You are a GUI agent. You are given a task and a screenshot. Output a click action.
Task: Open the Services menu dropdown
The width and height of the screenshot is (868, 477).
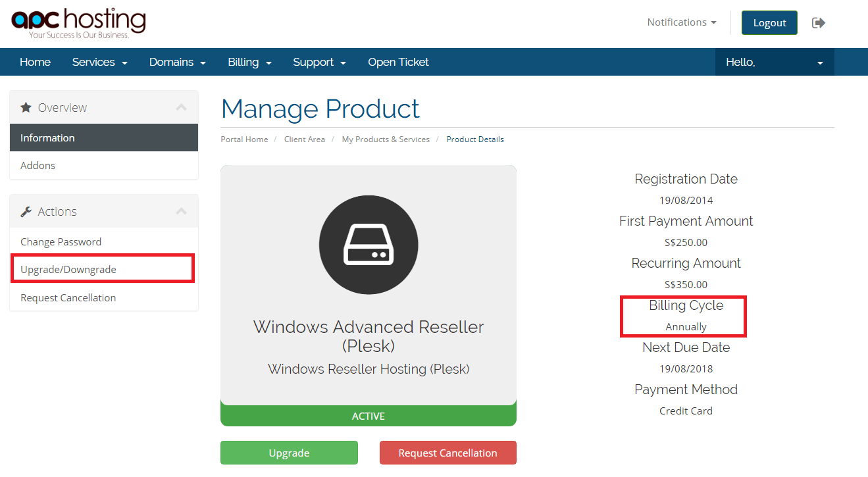tap(100, 62)
